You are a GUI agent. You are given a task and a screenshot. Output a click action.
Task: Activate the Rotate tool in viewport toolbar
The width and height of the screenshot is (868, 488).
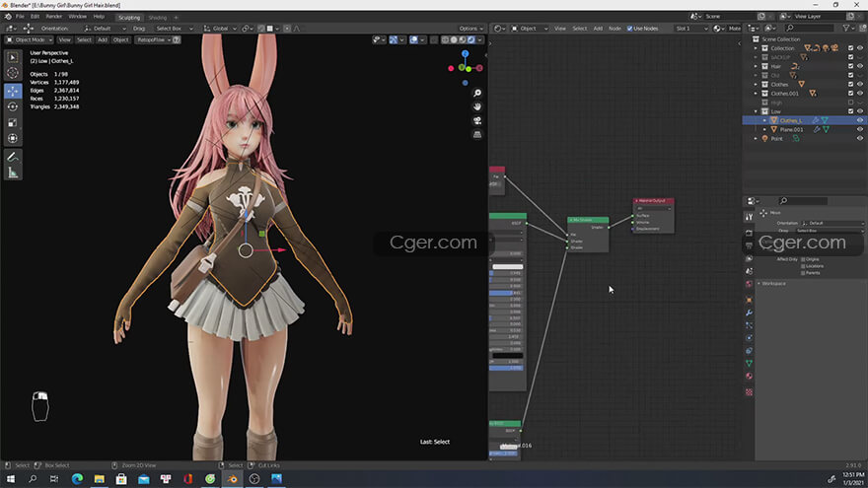[x=13, y=106]
